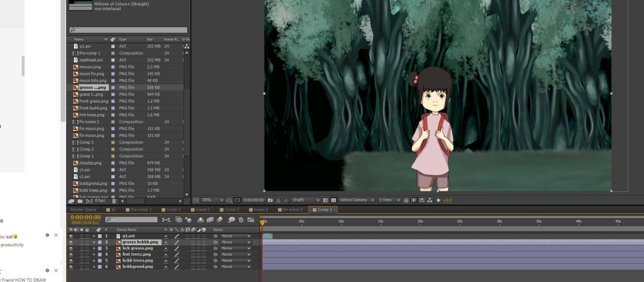This screenshot has height=282, width=644.
Task: Click the timeline timecode 0:00:00:00
Action: click(85, 217)
